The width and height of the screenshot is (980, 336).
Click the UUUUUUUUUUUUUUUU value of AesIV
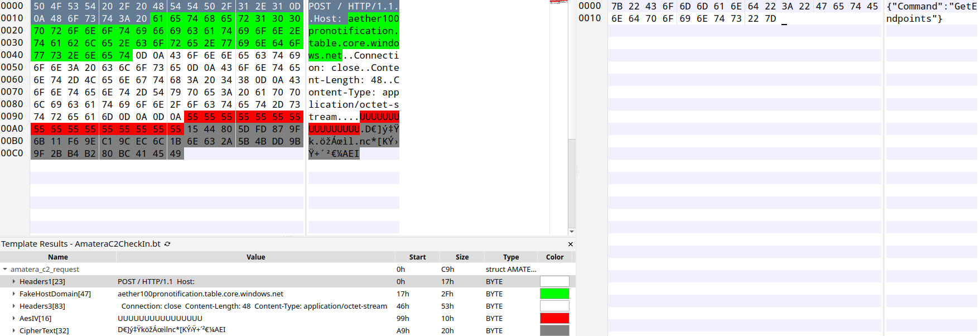160,318
